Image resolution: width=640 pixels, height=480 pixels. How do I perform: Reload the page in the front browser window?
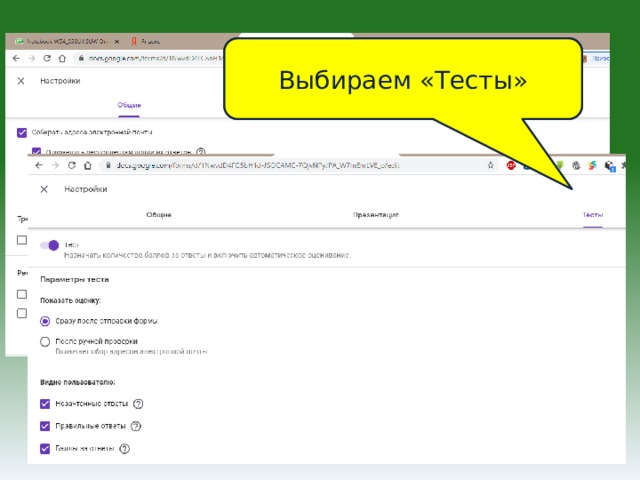point(72,165)
